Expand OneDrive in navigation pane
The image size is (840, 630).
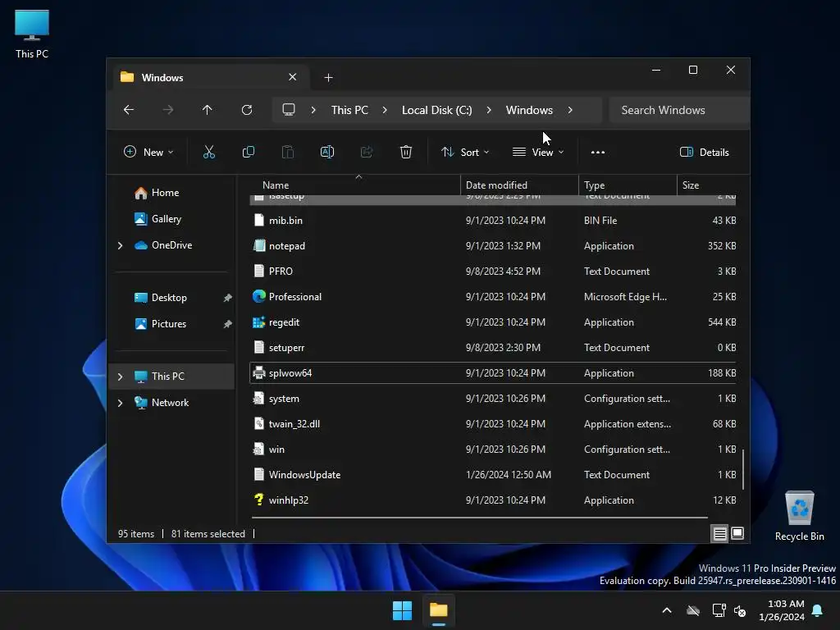coord(120,245)
